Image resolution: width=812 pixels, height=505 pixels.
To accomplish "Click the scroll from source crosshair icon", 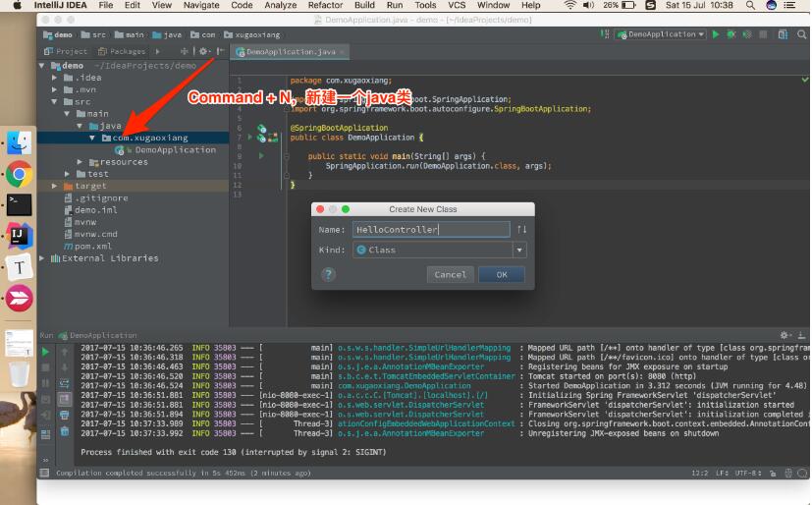I will pyautogui.click(x=184, y=51).
